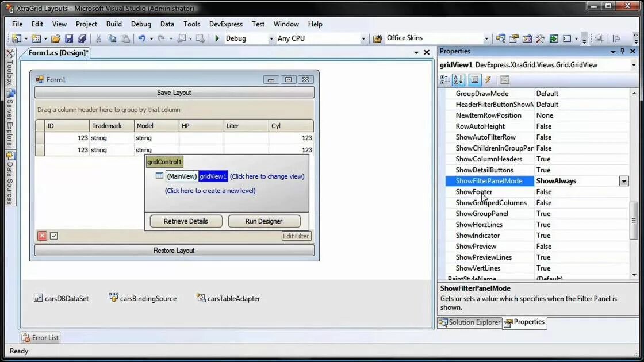Image resolution: width=644 pixels, height=362 pixels.
Task: Click the green arrow Start Page icon
Action: 554,38
